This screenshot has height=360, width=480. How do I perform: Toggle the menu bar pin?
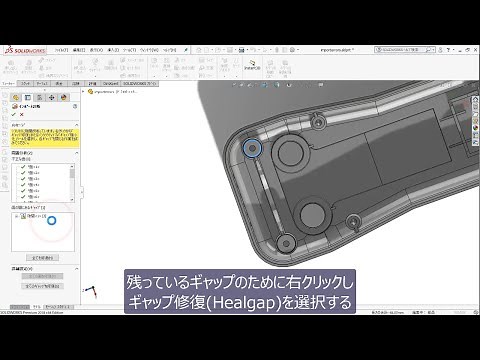point(186,50)
